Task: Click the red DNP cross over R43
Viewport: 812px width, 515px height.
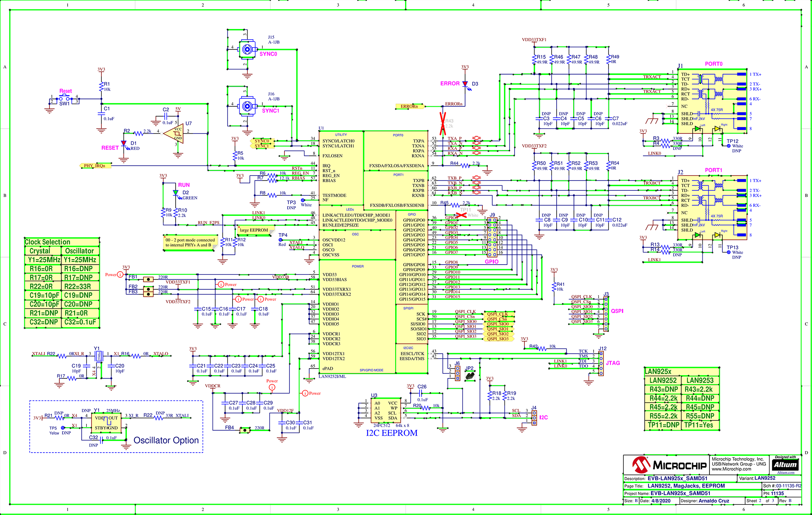Action: 443,124
